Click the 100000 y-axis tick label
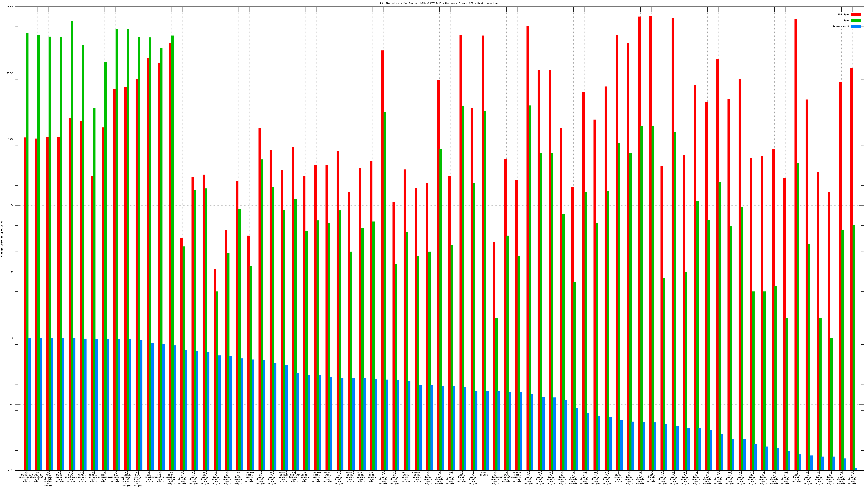The width and height of the screenshot is (868, 488). pyautogui.click(x=10, y=7)
